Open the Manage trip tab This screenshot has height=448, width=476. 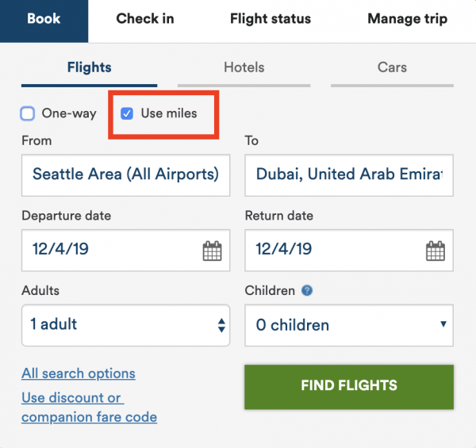click(407, 19)
